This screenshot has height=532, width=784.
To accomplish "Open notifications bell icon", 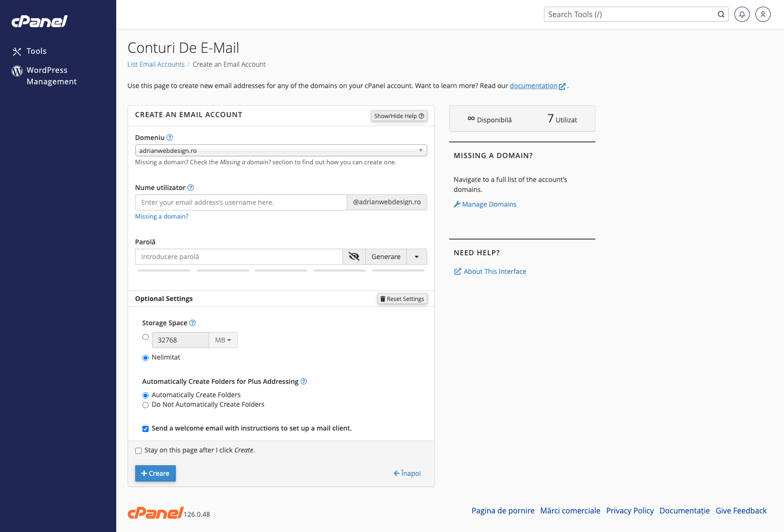I will pos(742,14).
